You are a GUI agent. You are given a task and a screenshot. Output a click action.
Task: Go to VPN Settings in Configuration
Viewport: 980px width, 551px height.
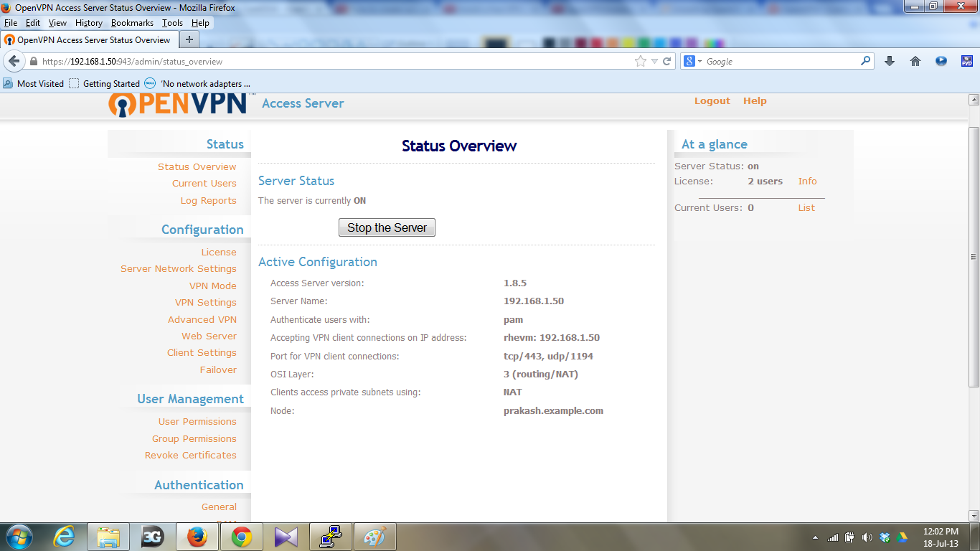(x=206, y=303)
